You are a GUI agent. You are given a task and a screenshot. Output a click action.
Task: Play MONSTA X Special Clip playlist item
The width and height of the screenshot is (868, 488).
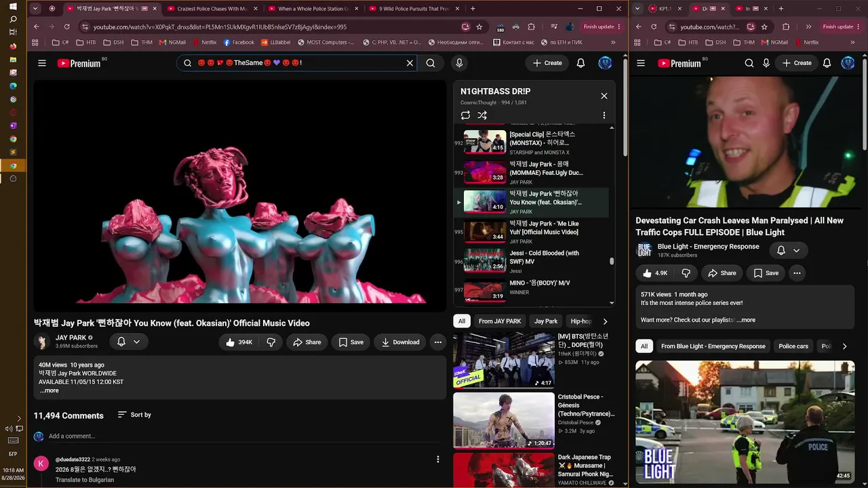pyautogui.click(x=532, y=142)
